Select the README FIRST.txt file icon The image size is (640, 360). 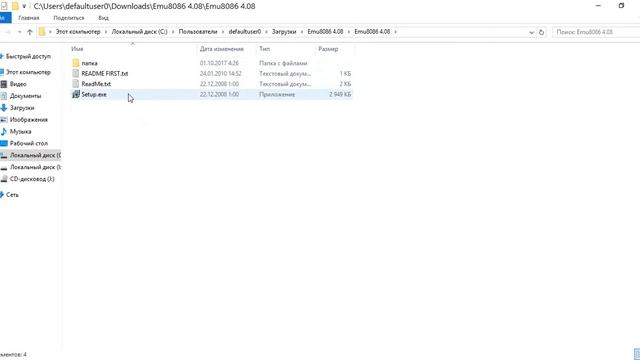click(x=76, y=73)
